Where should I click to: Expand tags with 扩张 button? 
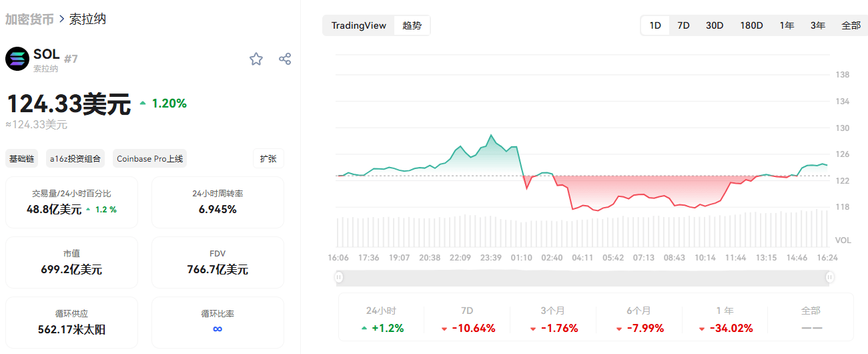268,158
